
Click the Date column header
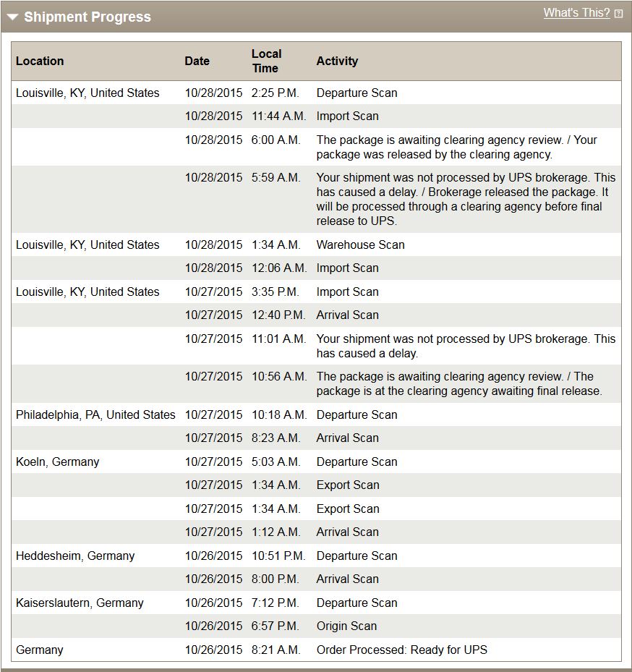tap(197, 61)
